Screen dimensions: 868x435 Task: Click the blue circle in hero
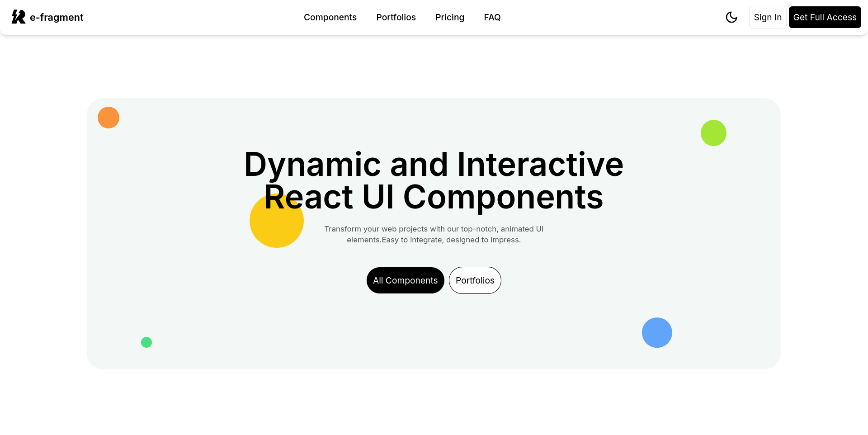pyautogui.click(x=657, y=332)
